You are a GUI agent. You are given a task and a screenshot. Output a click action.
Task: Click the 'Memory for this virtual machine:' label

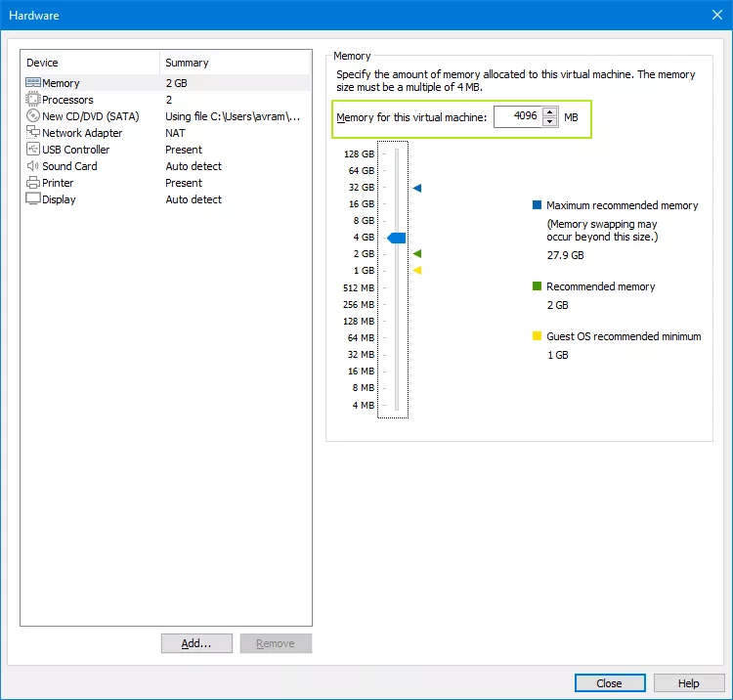coord(411,117)
